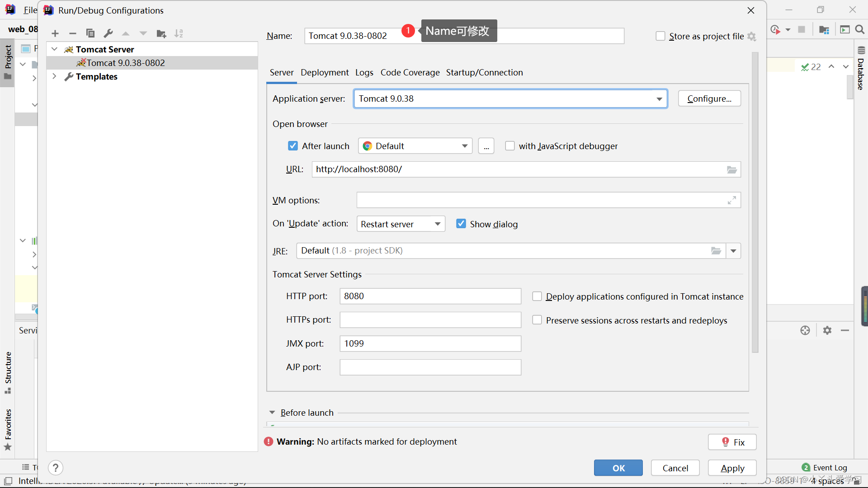Open the Services panel gear settings

click(827, 330)
